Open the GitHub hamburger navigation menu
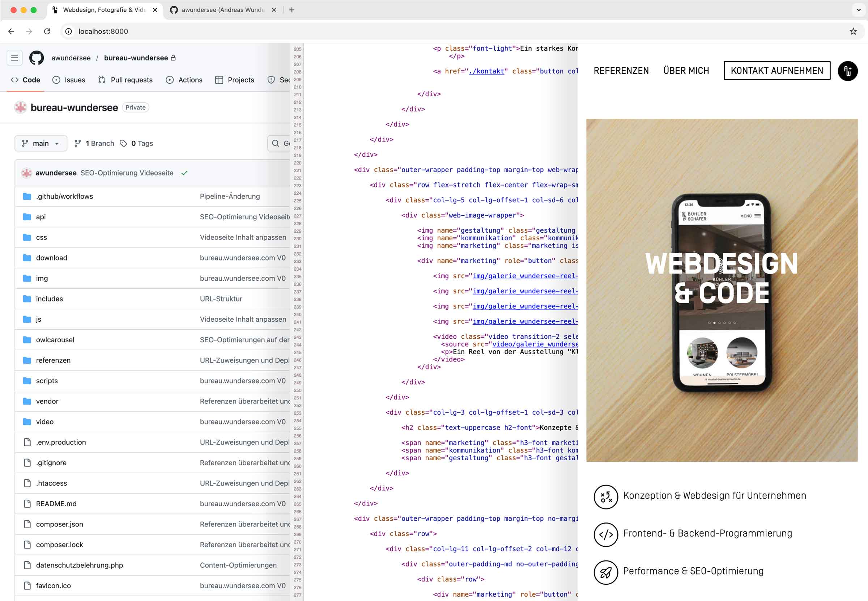 pos(14,58)
